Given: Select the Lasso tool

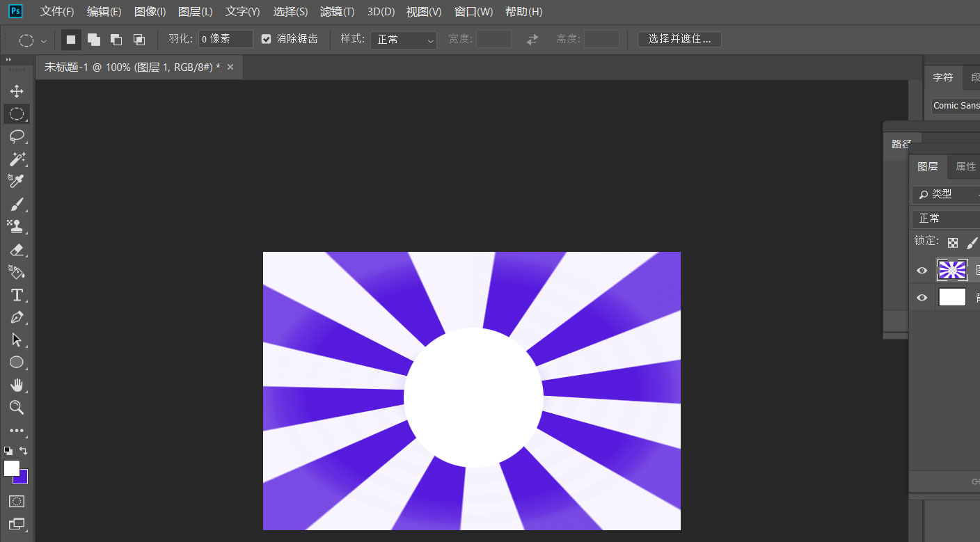Looking at the screenshot, I should point(17,136).
